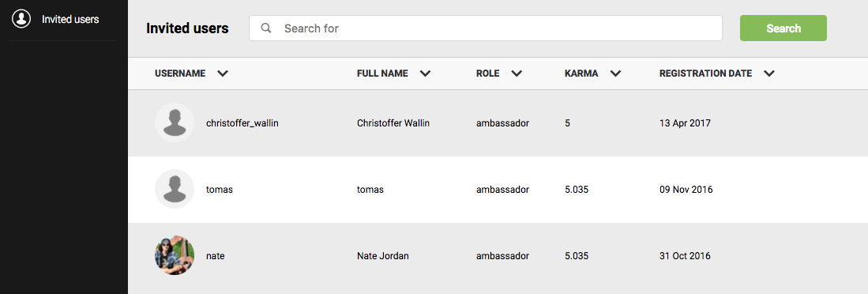Open the christoffer_wallin username link
The image size is (868, 294).
tap(242, 123)
